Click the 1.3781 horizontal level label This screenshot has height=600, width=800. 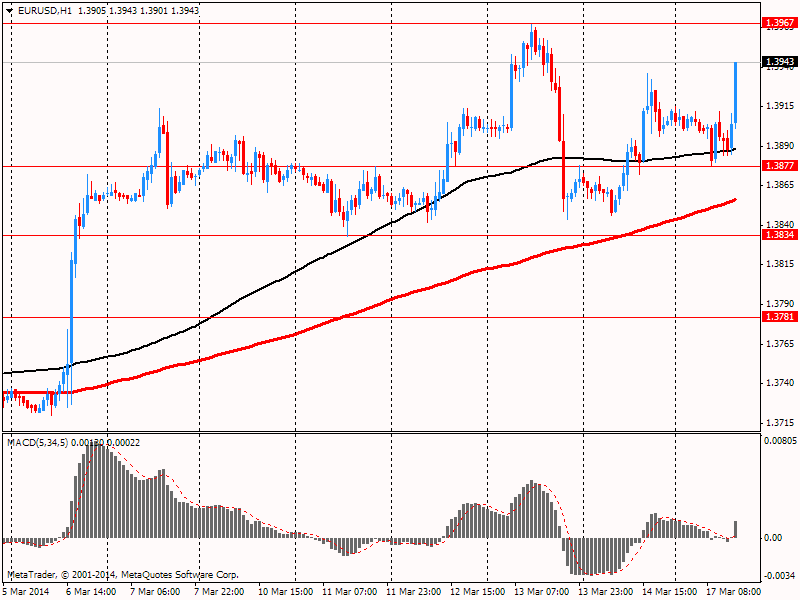[x=780, y=317]
